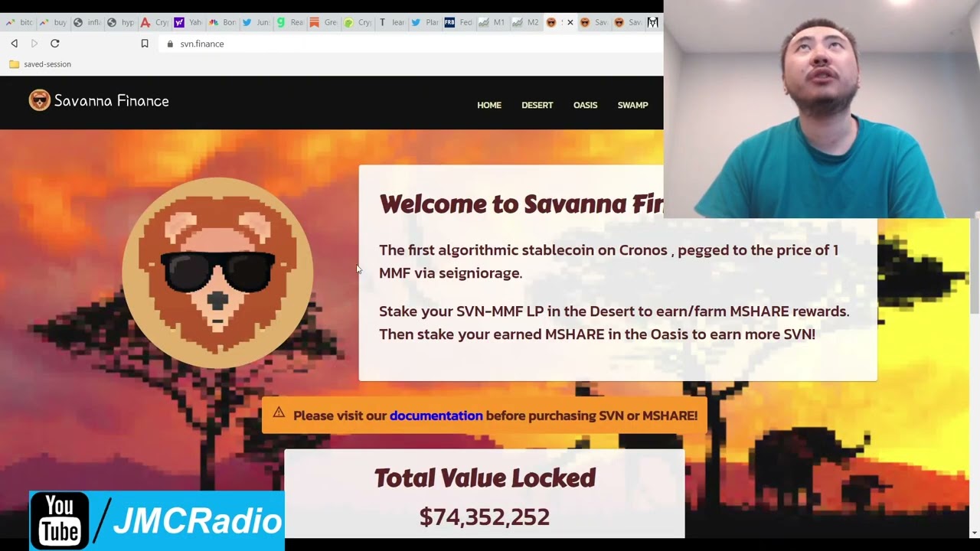980x551 pixels.
Task: Open the saved-session bookmarks folder
Action: [40, 64]
